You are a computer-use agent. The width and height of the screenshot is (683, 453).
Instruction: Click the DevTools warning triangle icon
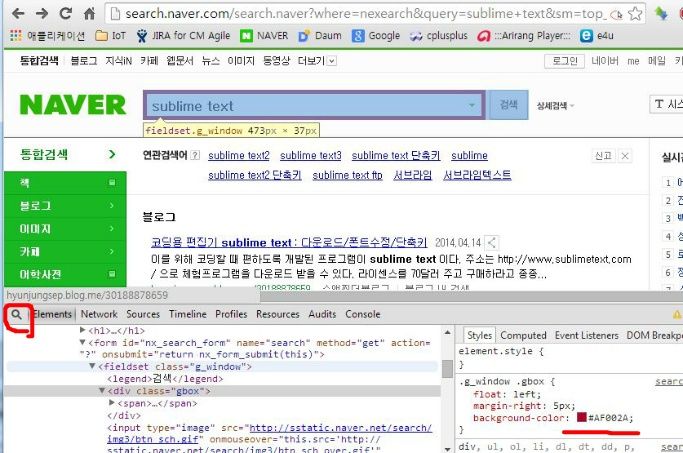click(676, 314)
